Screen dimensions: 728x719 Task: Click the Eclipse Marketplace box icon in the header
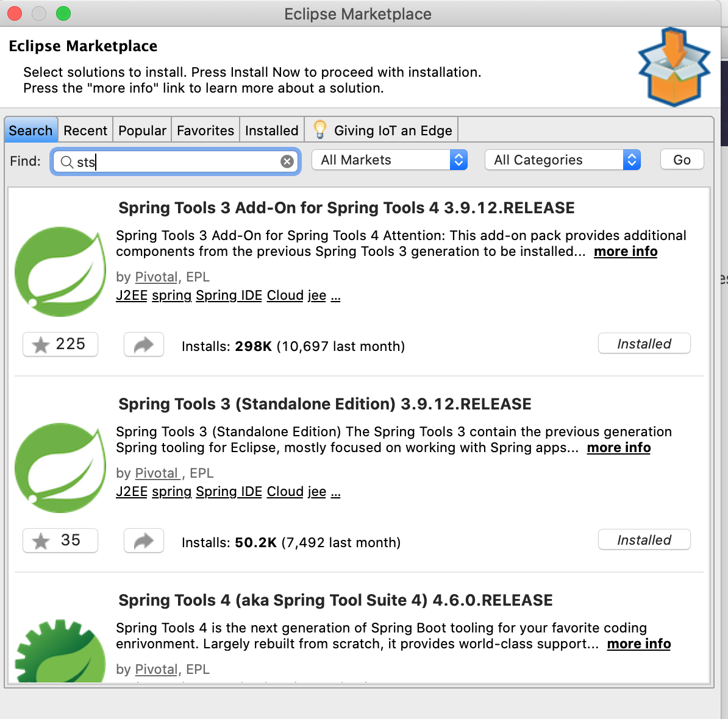674,67
